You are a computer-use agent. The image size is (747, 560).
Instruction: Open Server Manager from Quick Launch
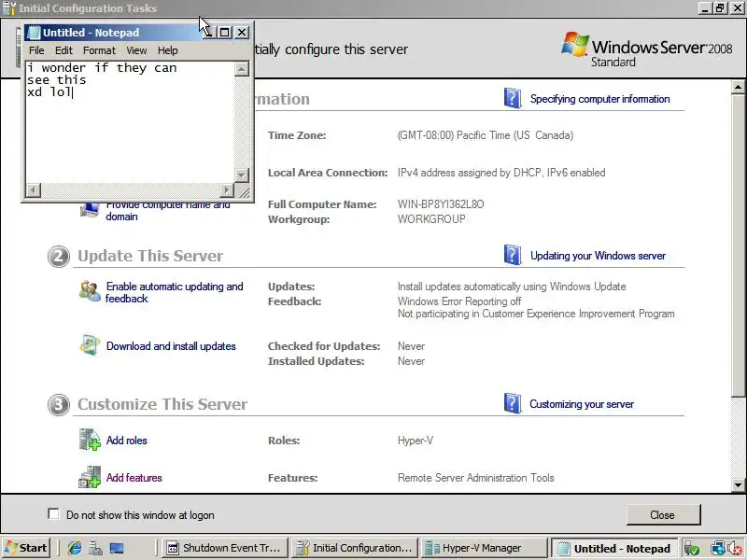click(x=96, y=548)
